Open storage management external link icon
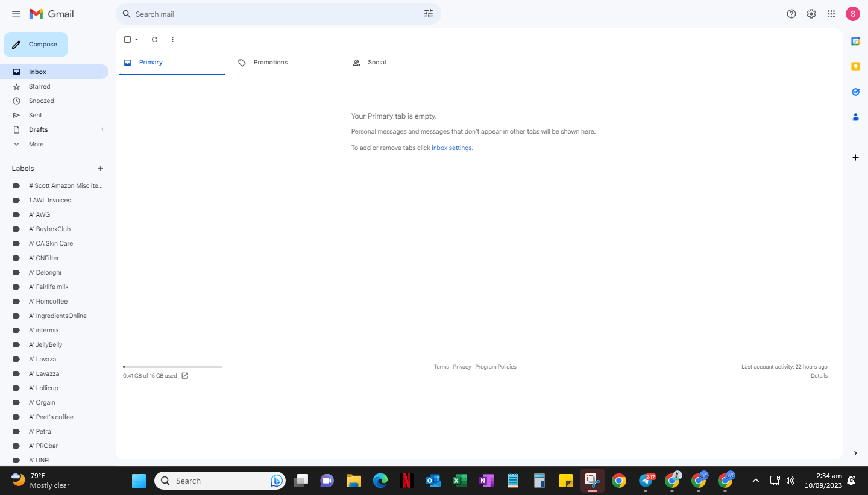The image size is (868, 495). [x=185, y=376]
